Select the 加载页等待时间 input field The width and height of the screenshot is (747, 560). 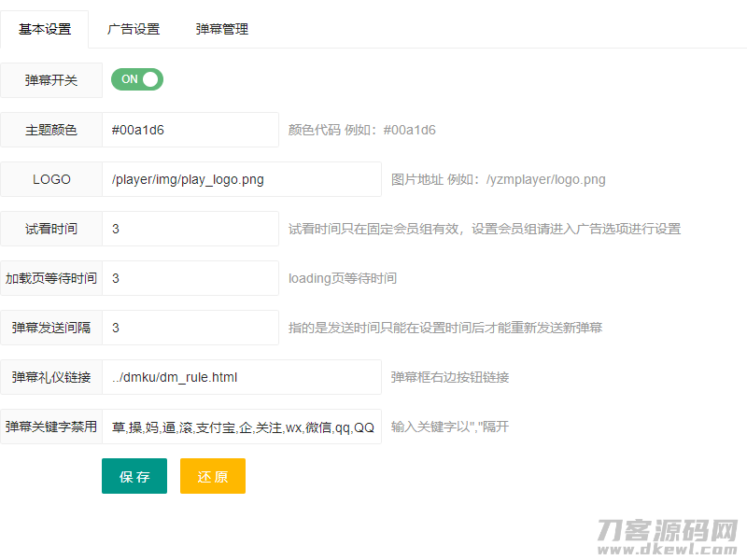click(187, 278)
